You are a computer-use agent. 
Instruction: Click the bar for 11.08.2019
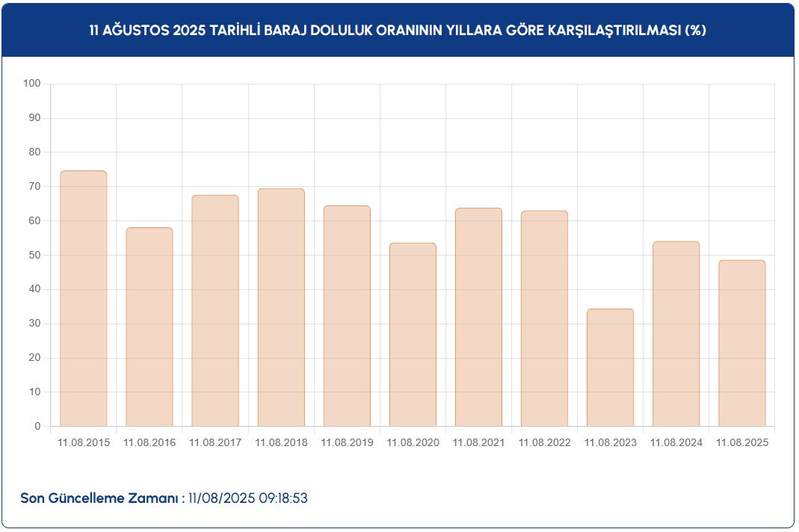pyautogui.click(x=347, y=316)
